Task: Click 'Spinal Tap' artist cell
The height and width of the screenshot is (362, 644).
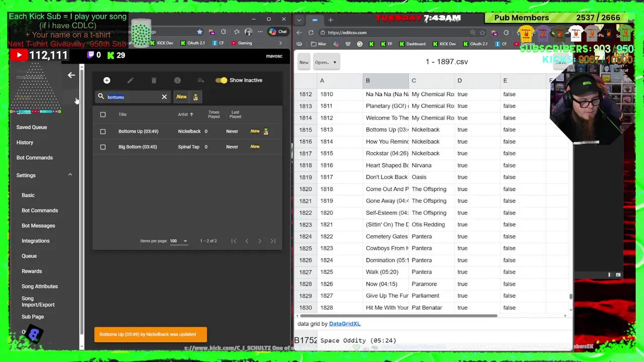Action: [x=189, y=147]
